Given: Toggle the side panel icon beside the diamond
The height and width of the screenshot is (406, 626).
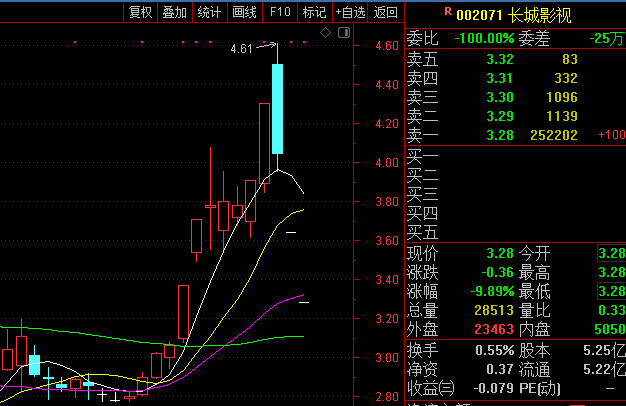Looking at the screenshot, I should [x=344, y=33].
